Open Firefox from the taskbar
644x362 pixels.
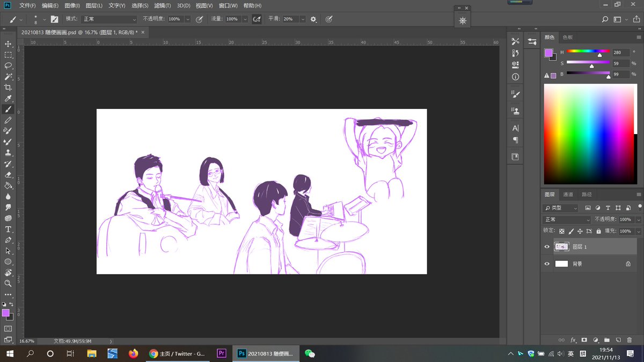pos(133,353)
